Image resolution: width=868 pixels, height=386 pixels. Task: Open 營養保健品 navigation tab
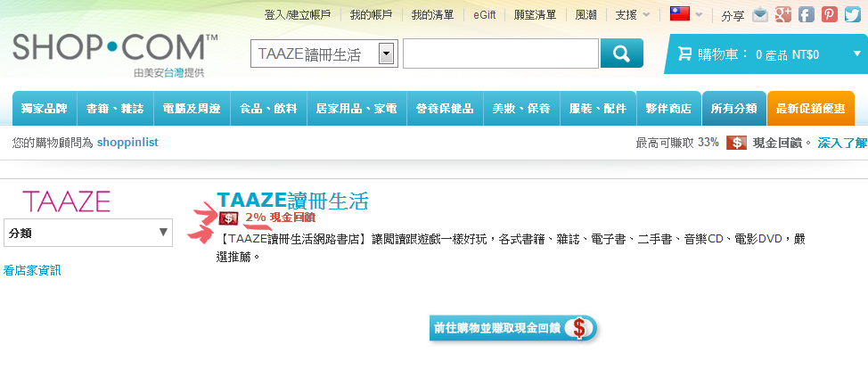click(445, 109)
